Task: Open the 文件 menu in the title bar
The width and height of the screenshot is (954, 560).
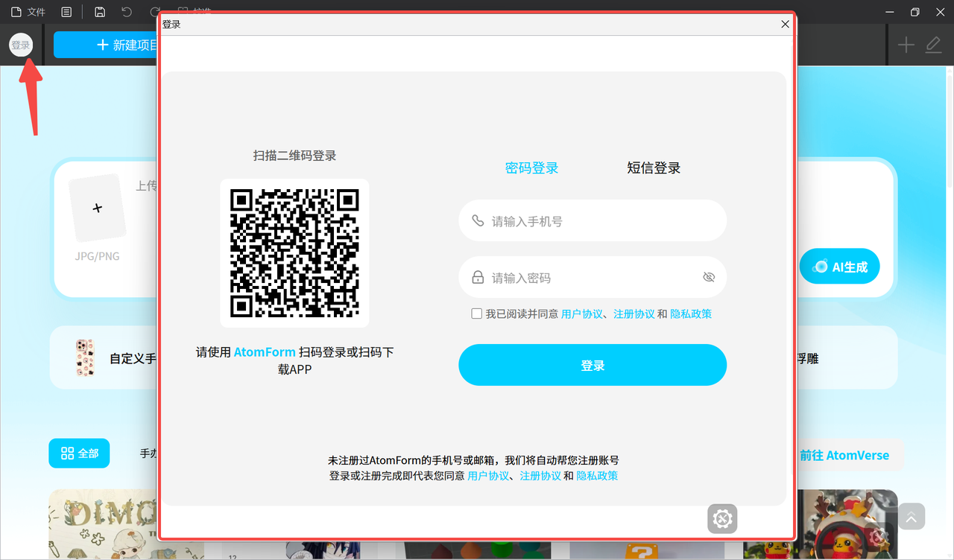Action: (x=28, y=12)
